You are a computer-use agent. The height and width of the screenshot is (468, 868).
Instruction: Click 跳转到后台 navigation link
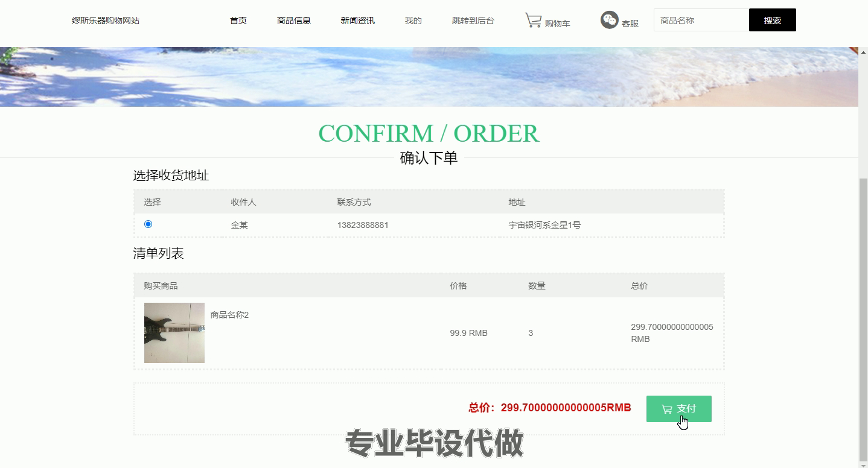473,21
